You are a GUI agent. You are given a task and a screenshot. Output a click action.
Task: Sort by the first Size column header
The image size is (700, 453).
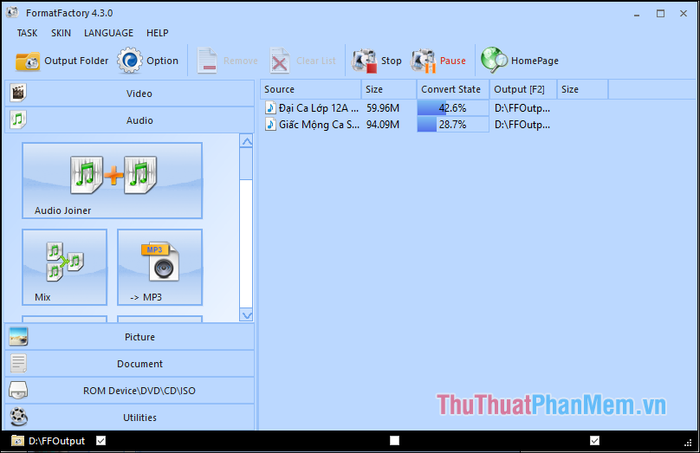tap(389, 90)
